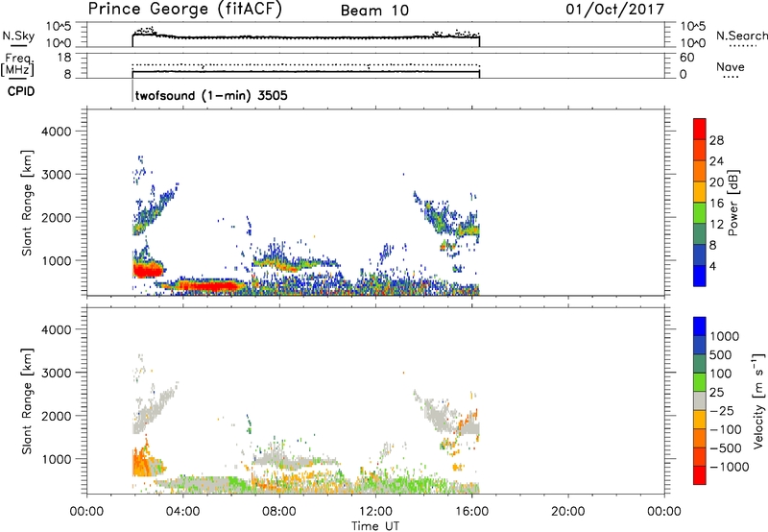Click the '04:00' time axis label
This screenshot has height=532, width=768.
[183, 512]
